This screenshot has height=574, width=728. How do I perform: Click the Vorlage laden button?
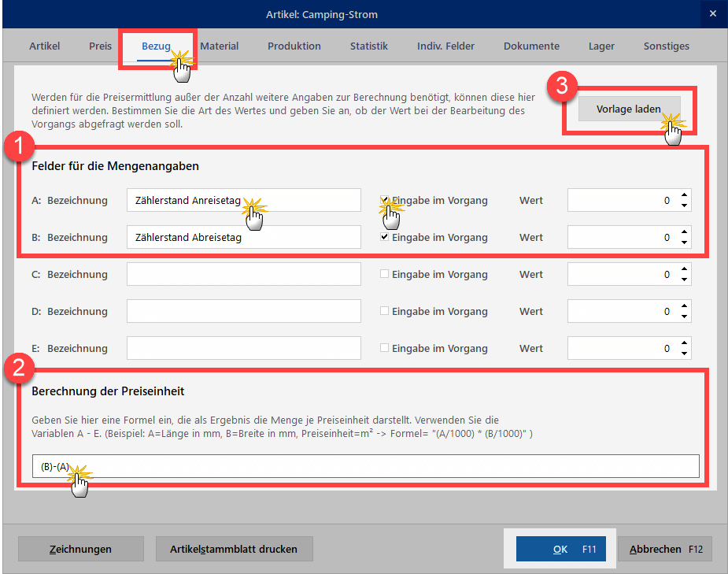[x=626, y=109]
